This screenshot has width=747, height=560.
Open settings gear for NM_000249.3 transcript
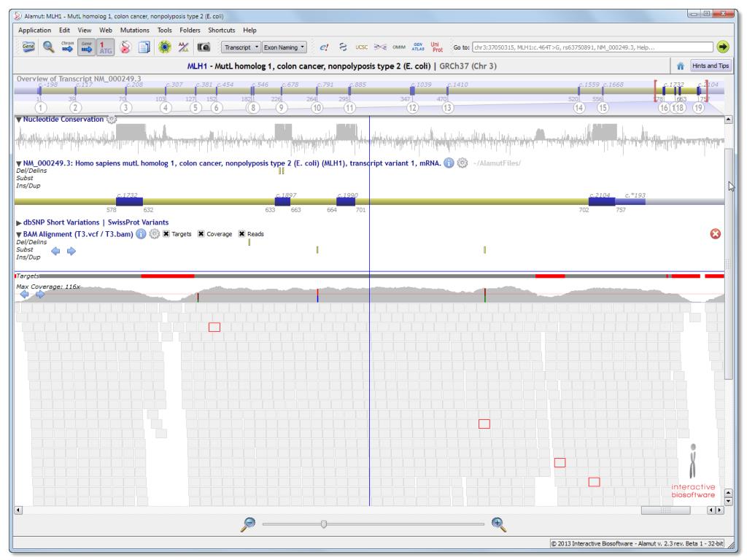pos(462,163)
